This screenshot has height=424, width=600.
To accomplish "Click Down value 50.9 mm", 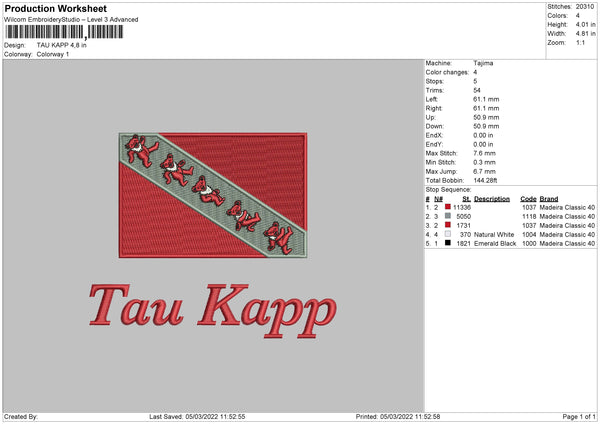I will coord(486,126).
